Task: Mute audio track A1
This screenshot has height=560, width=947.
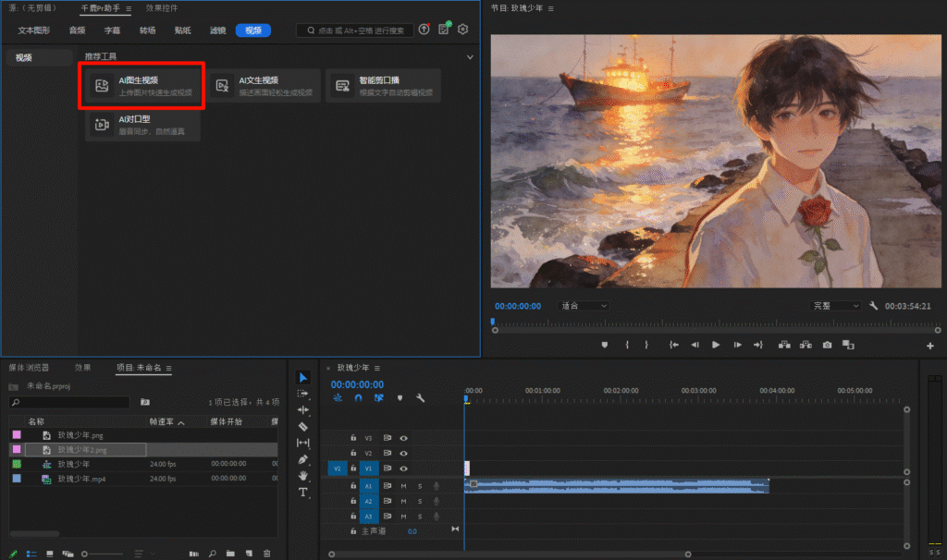Action: click(403, 485)
